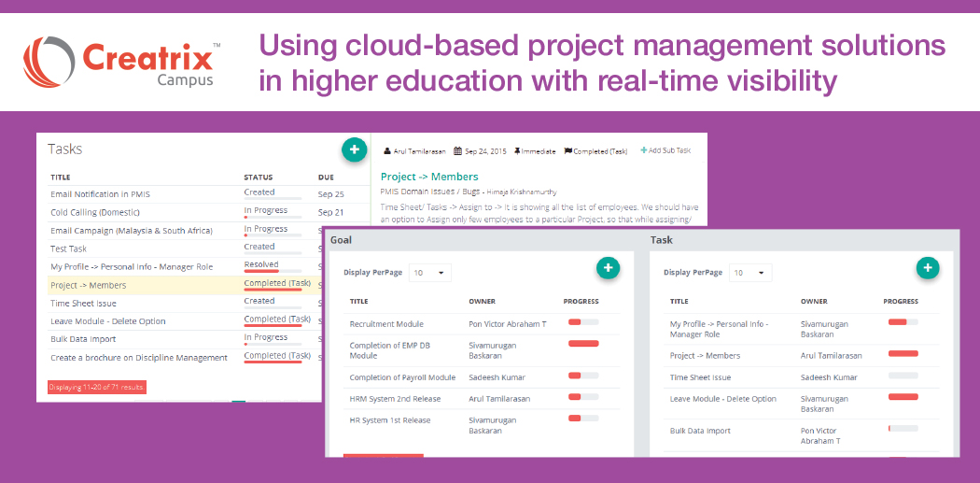The image size is (980, 483).
Task: Open My Profile task in Task panel
Action: coord(719,329)
